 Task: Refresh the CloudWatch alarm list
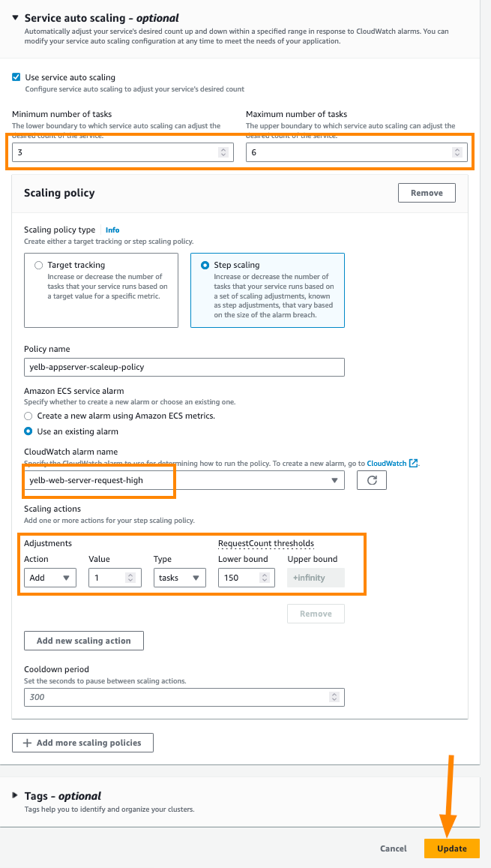371,479
